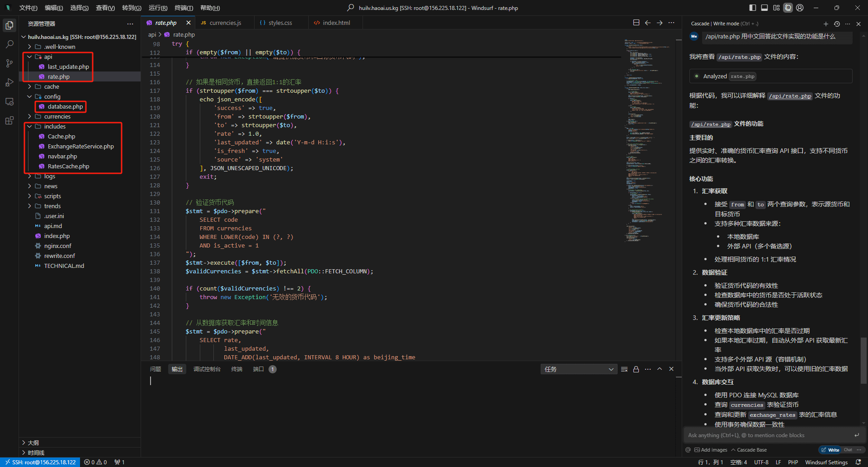Switch to the styles.css tab
Screen dimensions: 868x467
coord(280,23)
